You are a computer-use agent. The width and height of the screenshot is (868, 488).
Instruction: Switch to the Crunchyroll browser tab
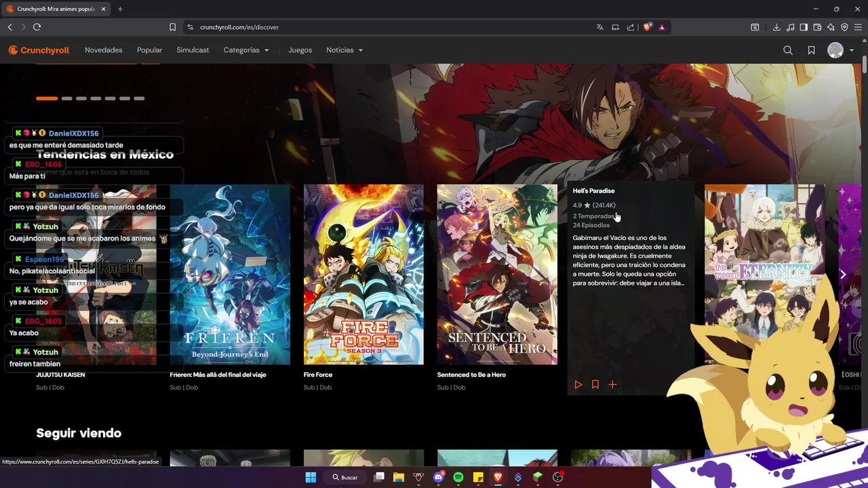click(56, 9)
